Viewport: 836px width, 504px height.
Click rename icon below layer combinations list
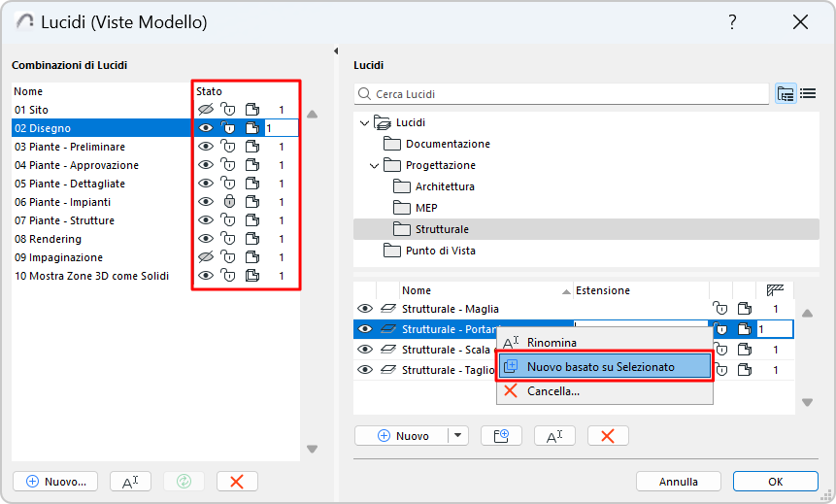pos(130,481)
